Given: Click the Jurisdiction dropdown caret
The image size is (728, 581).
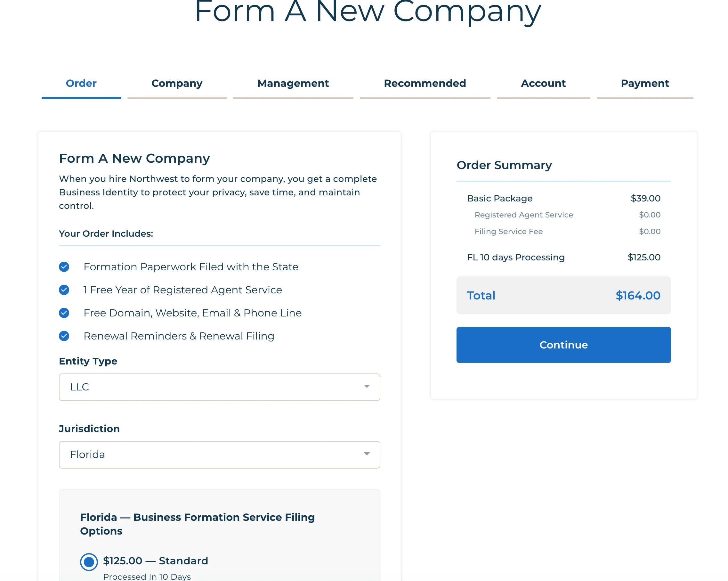Looking at the screenshot, I should 367,454.
